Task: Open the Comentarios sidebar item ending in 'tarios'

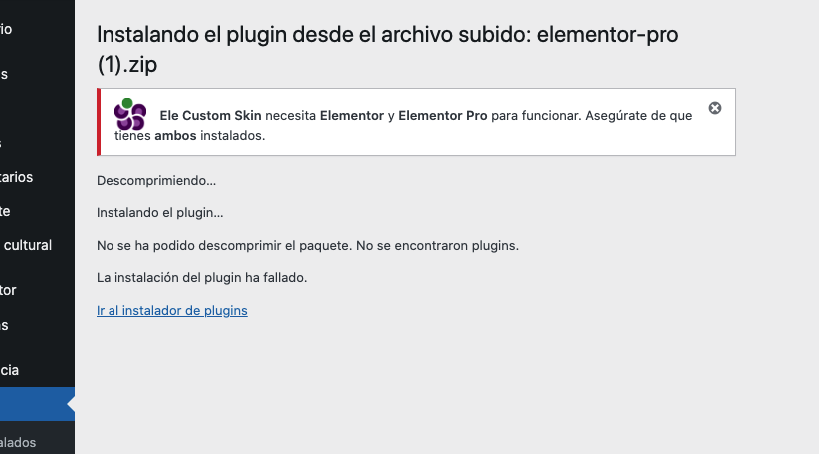Action: tap(17, 177)
